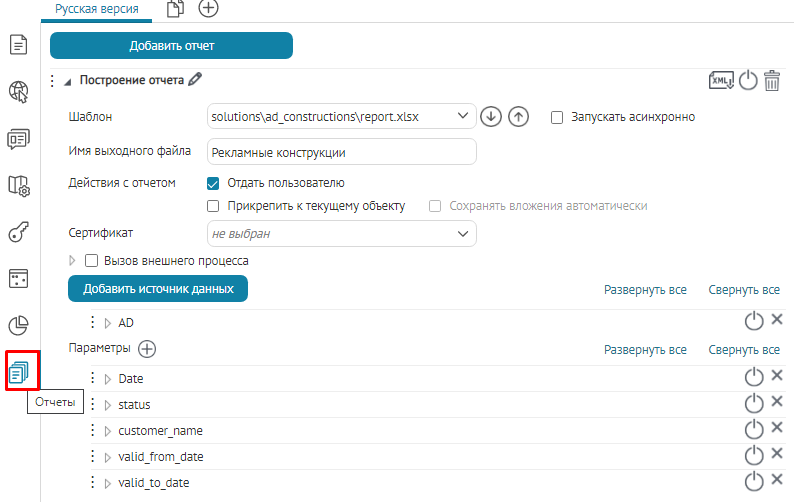Image resolution: width=794 pixels, height=502 pixels.
Task: Enable the 'Запускать асинхронно' checkbox
Action: [558, 117]
